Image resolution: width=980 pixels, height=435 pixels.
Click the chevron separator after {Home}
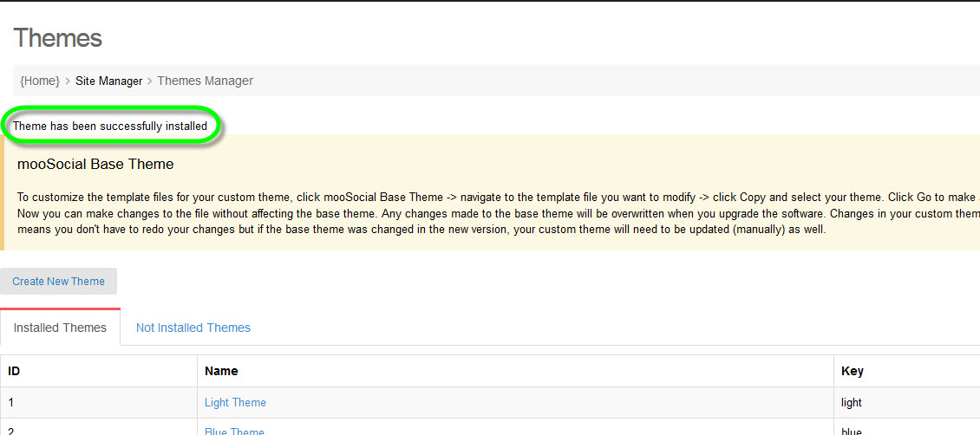(x=68, y=81)
